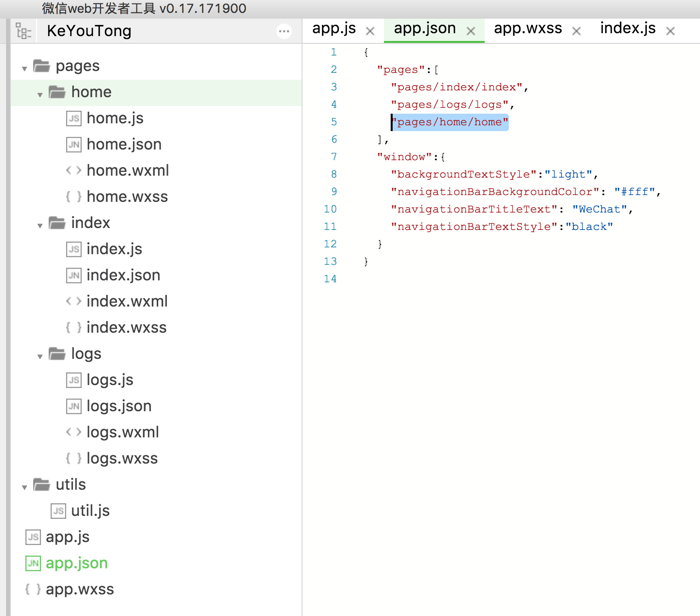700x616 pixels.
Task: Switch to the app.wxss tab
Action: [527, 28]
